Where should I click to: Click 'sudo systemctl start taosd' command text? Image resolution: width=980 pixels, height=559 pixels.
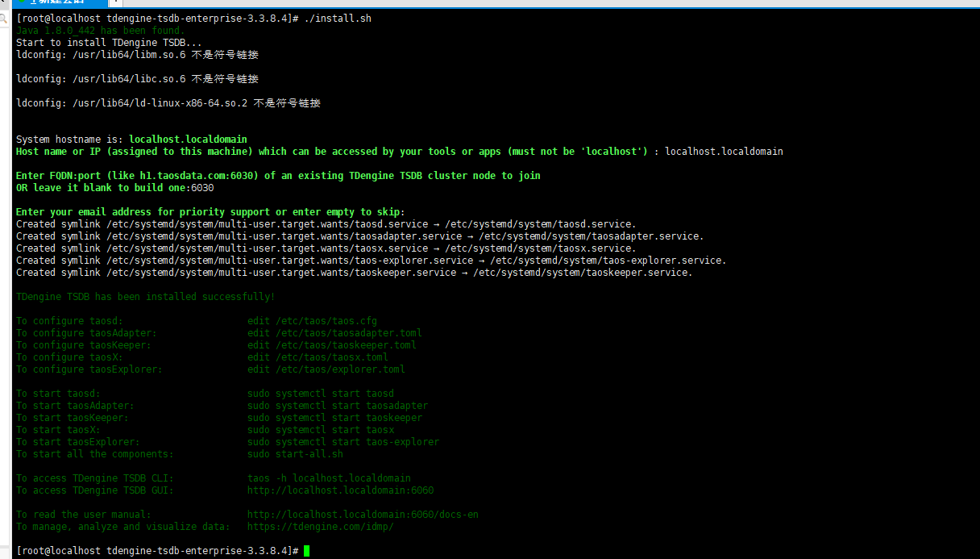(x=320, y=394)
